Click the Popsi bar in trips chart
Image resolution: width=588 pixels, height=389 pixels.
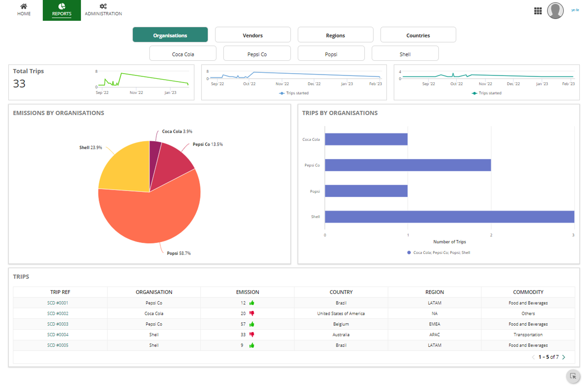pyautogui.click(x=366, y=191)
